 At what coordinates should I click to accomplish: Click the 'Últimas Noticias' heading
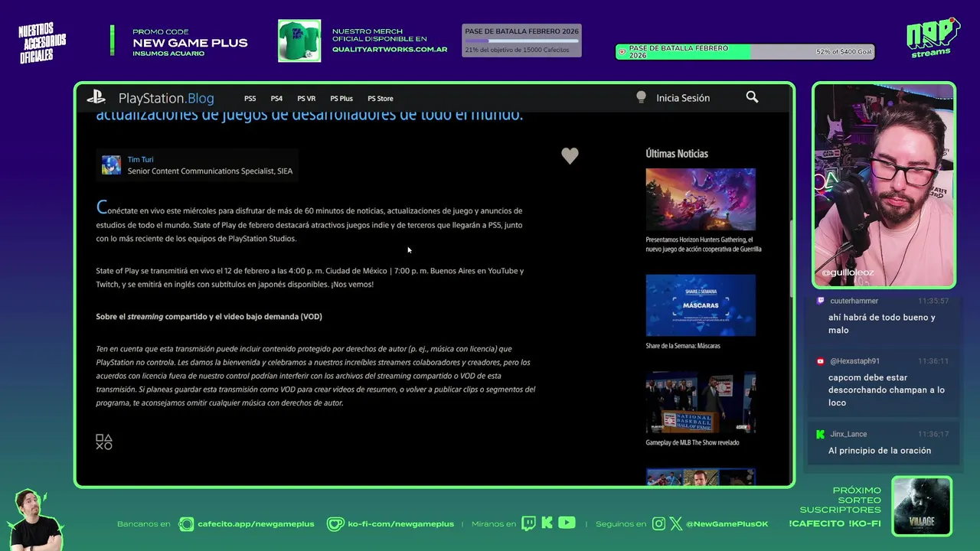pos(677,154)
